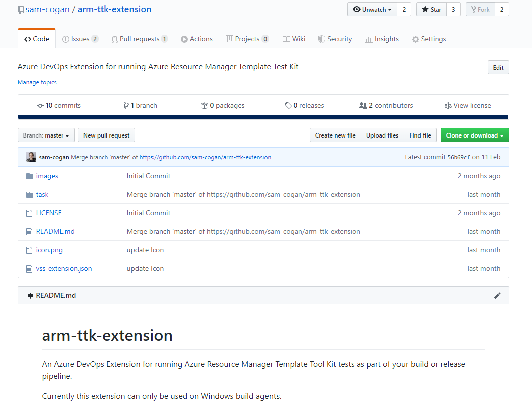
Task: Click the scales icon beside View license
Action: tap(448, 106)
